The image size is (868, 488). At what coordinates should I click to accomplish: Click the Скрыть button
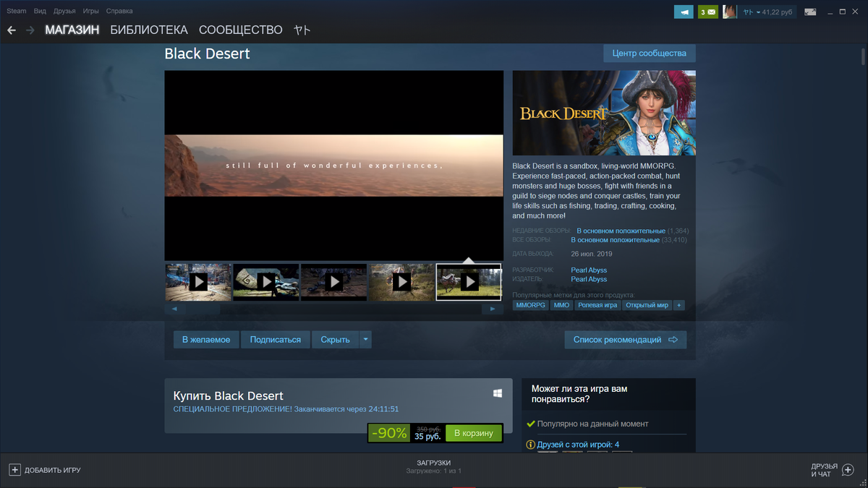click(336, 340)
